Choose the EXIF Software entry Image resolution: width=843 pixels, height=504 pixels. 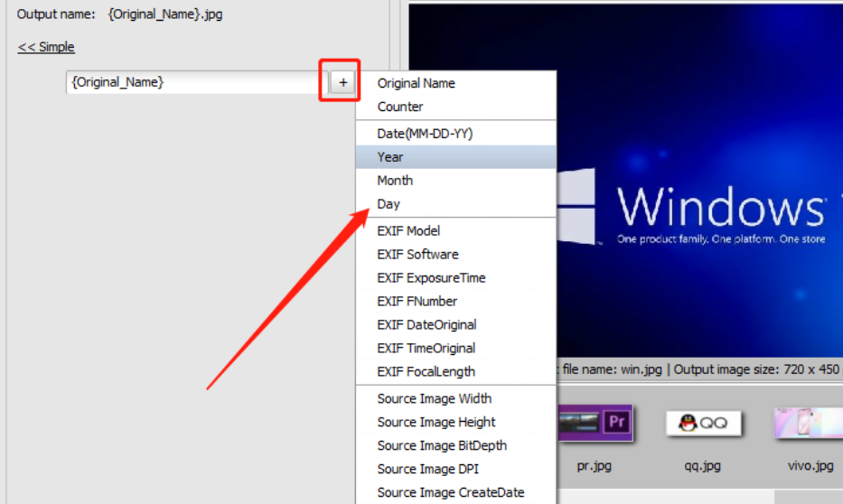click(456, 254)
